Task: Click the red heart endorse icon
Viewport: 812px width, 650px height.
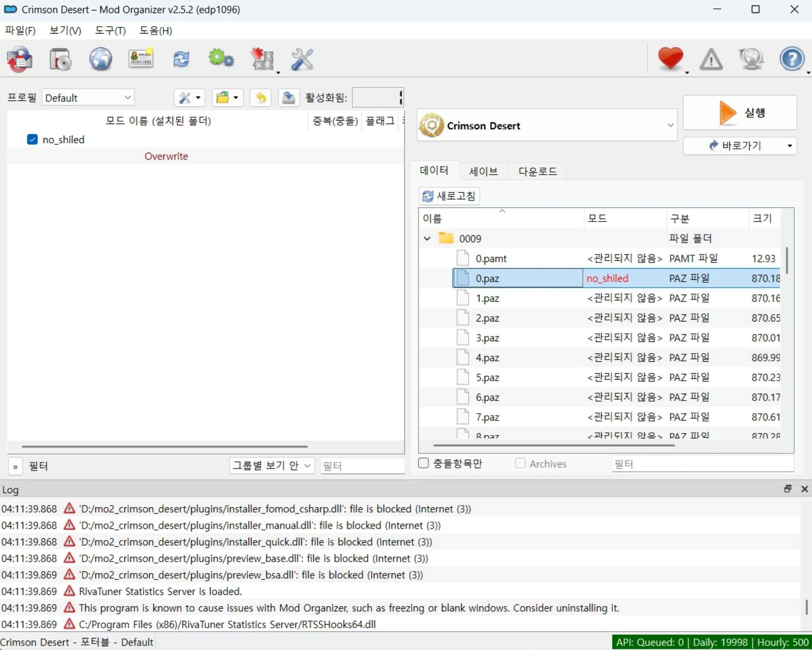Action: (x=670, y=58)
